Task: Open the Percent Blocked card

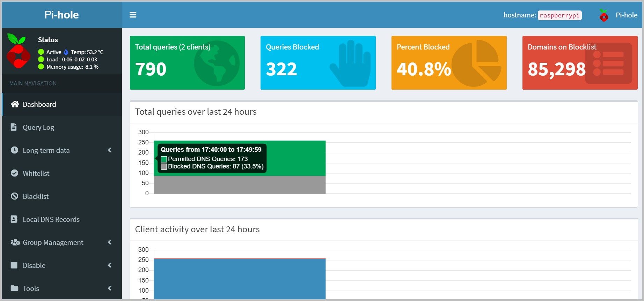Action: click(x=449, y=63)
